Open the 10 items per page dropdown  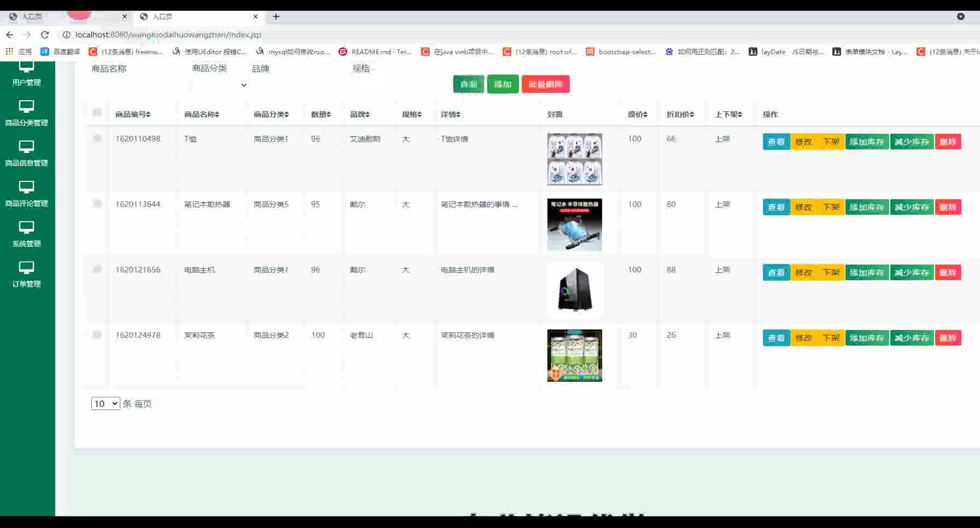pos(106,403)
